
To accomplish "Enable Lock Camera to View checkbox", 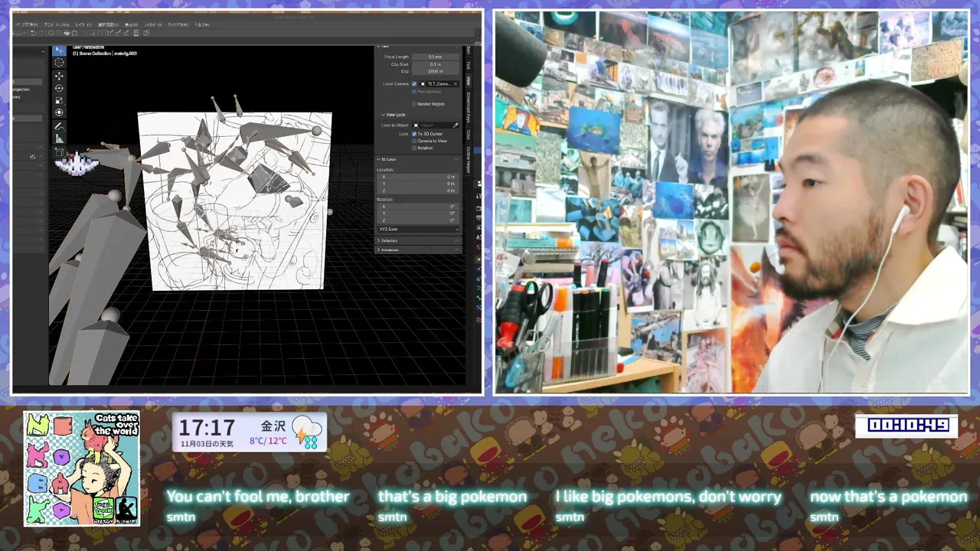I will (414, 141).
